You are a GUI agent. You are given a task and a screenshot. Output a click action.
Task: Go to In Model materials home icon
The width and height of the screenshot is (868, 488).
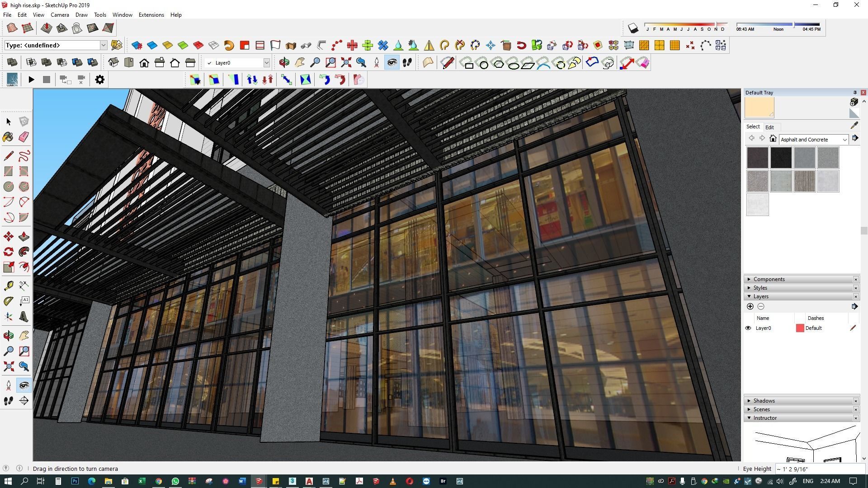coord(773,139)
